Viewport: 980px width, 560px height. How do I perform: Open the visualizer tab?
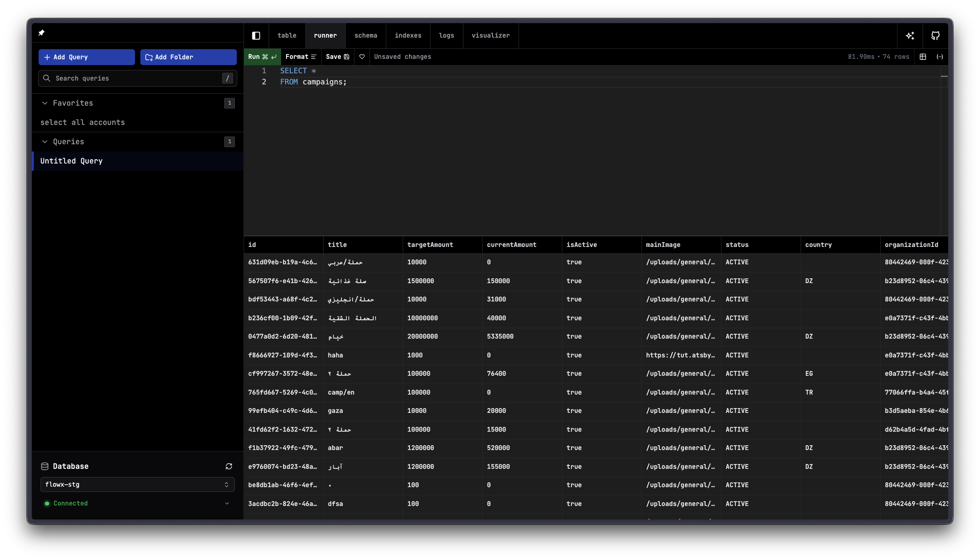pyautogui.click(x=490, y=36)
